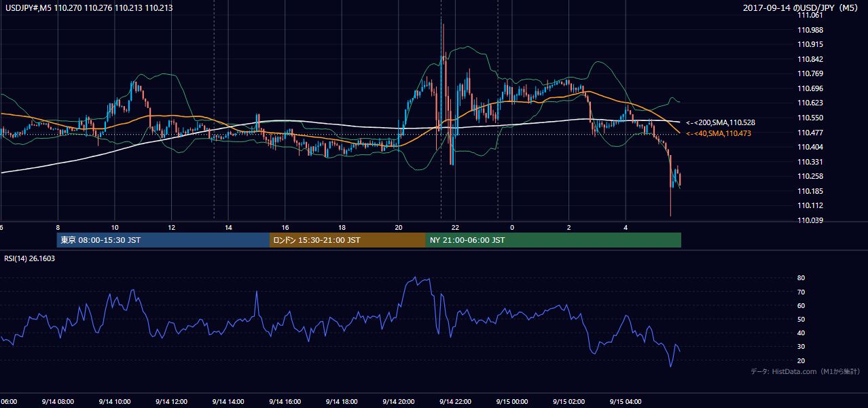Click price axis value 110.988
The height and width of the screenshot is (408, 868).
tap(810, 30)
